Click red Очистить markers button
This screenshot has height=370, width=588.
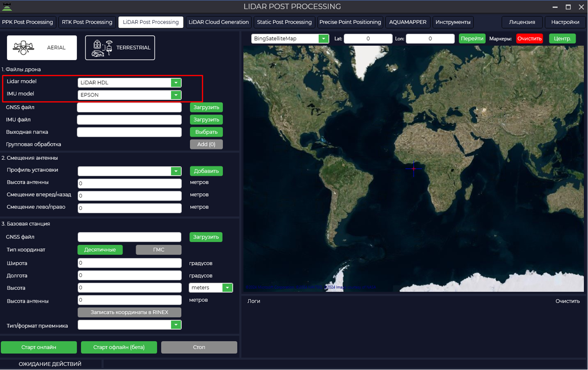(x=529, y=38)
